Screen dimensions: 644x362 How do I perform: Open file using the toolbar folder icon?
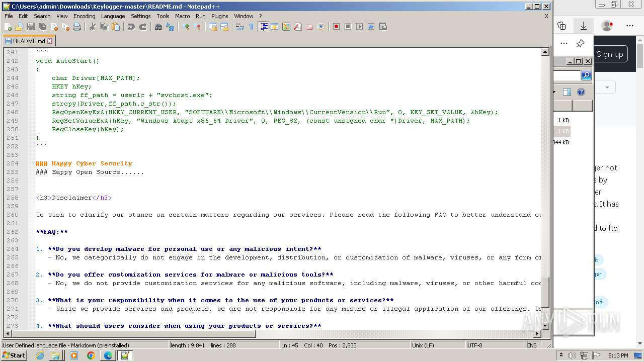click(19, 27)
